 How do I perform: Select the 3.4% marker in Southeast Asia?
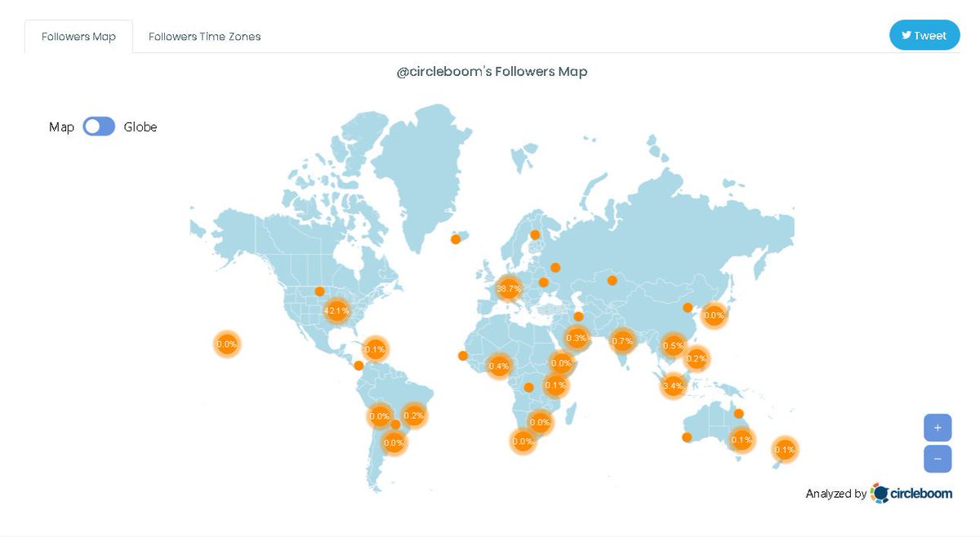click(x=673, y=386)
